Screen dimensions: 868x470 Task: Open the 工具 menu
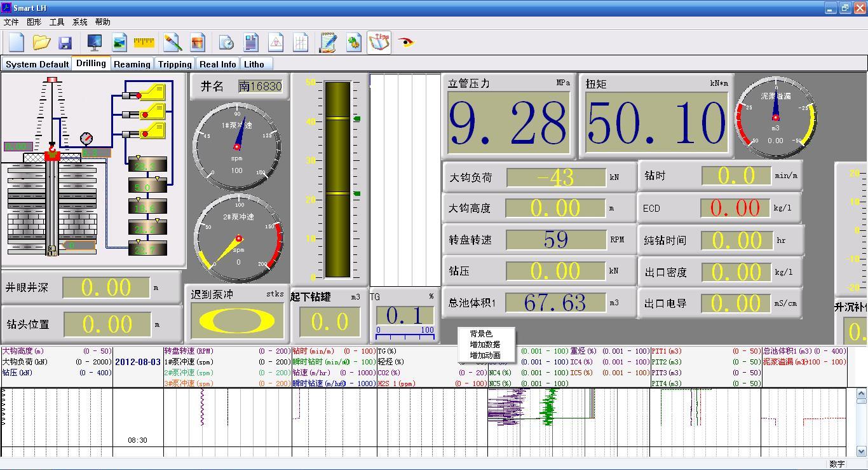[x=57, y=22]
